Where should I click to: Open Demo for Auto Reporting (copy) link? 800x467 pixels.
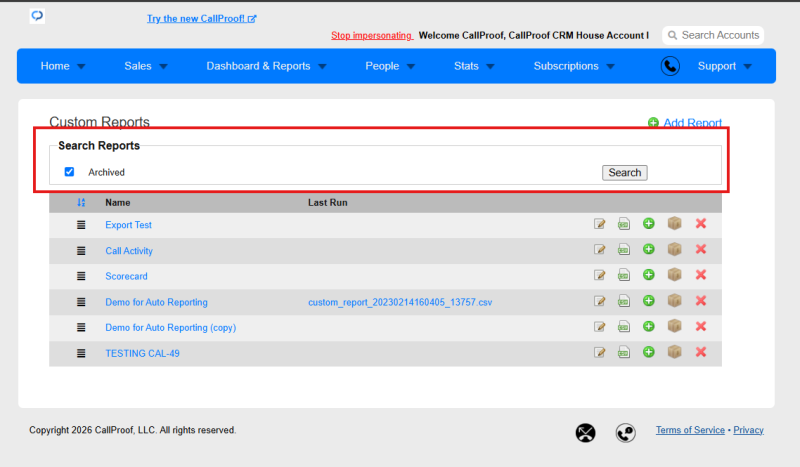[171, 328]
